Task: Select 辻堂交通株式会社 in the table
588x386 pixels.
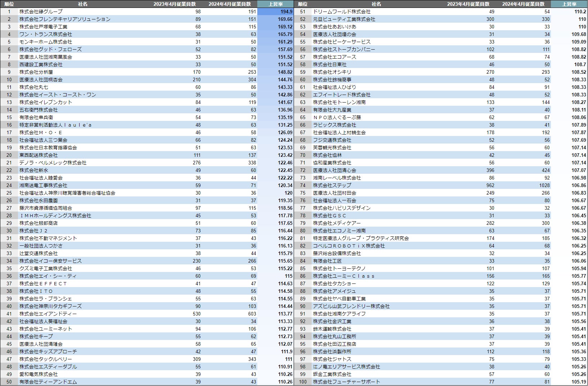Action: point(39,253)
